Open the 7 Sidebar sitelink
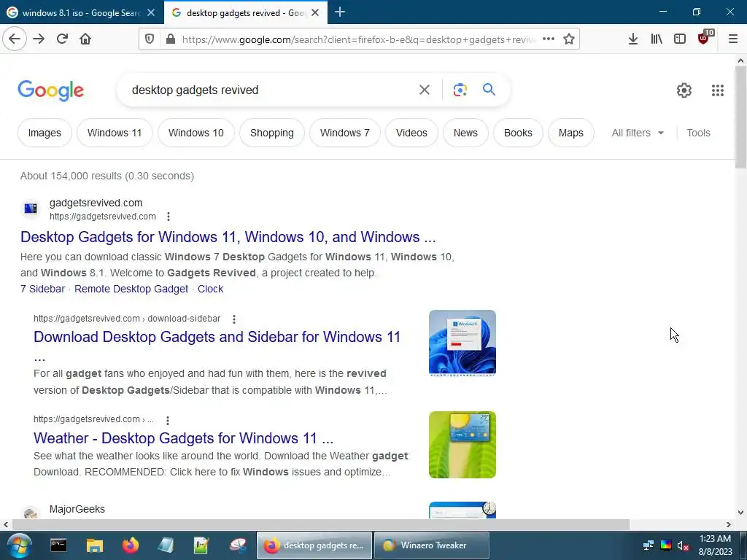The width and height of the screenshot is (747, 560). click(x=42, y=289)
